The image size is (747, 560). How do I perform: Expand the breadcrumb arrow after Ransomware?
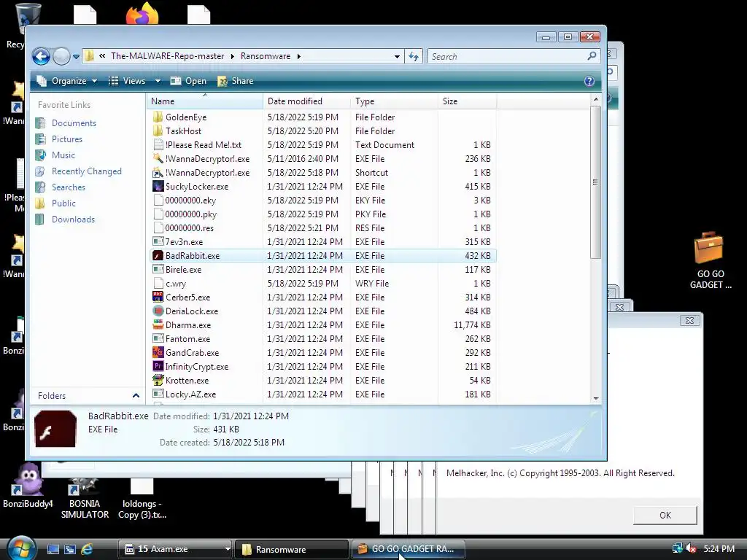tap(298, 56)
